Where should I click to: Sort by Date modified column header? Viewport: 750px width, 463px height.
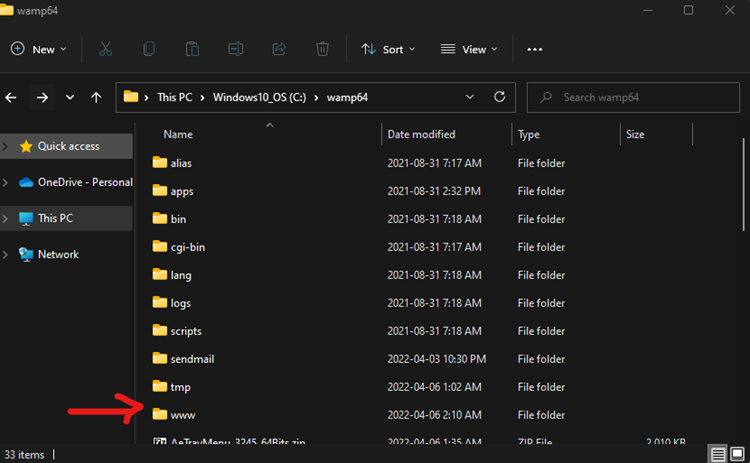tap(421, 134)
